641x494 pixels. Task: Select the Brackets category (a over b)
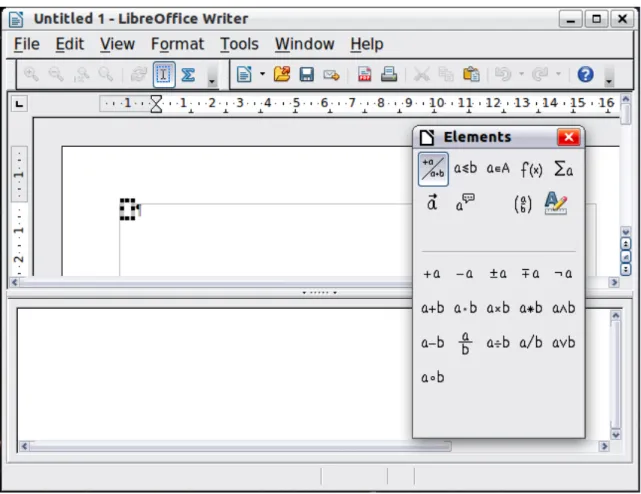523,203
